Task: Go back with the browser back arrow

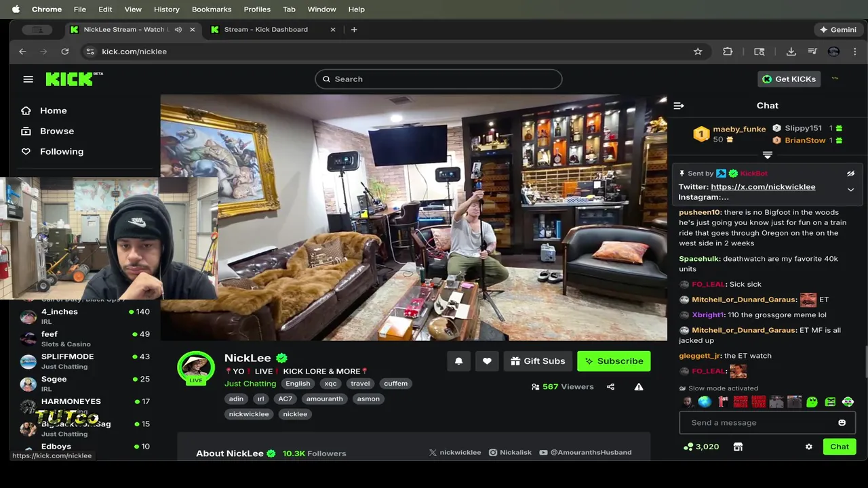Action: [22, 52]
